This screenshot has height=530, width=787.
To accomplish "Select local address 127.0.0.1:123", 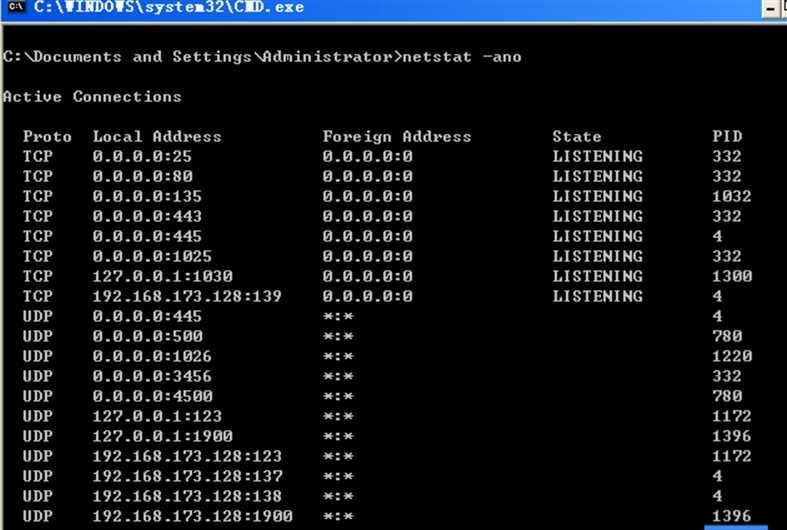I will coord(157,416).
